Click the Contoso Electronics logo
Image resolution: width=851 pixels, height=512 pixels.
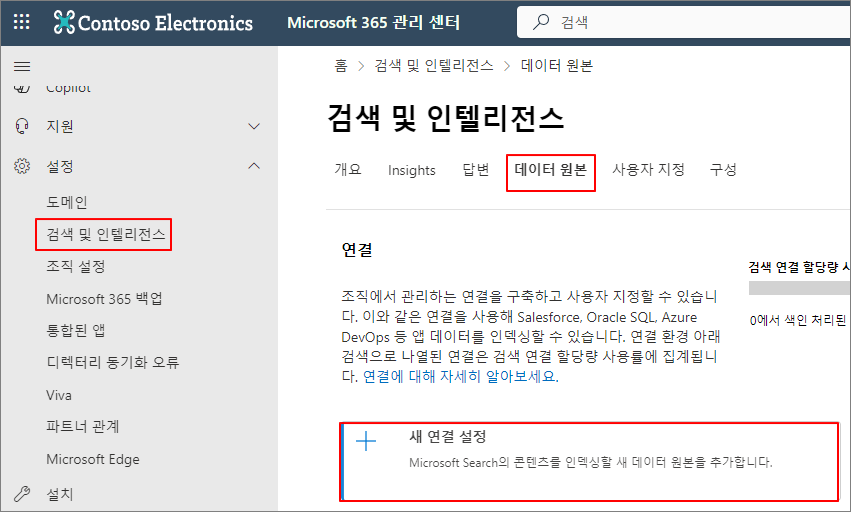click(x=153, y=23)
